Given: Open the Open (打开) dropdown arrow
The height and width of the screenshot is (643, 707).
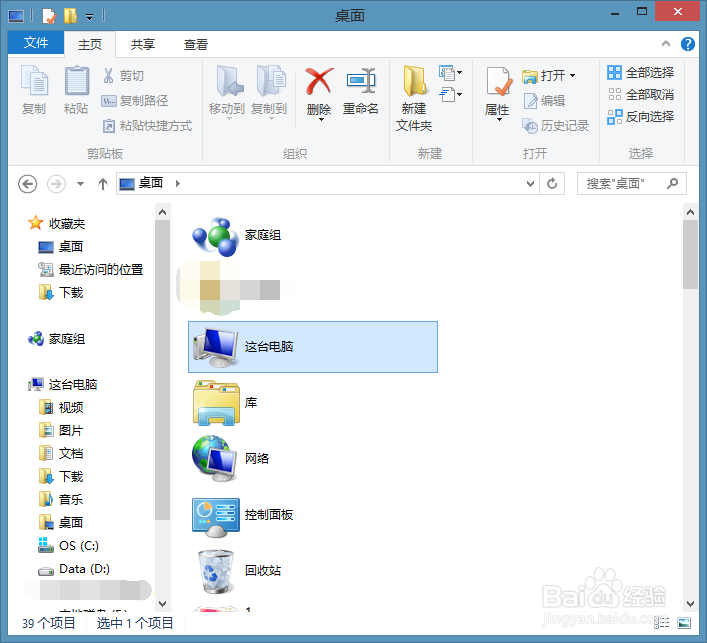Looking at the screenshot, I should click(x=573, y=75).
